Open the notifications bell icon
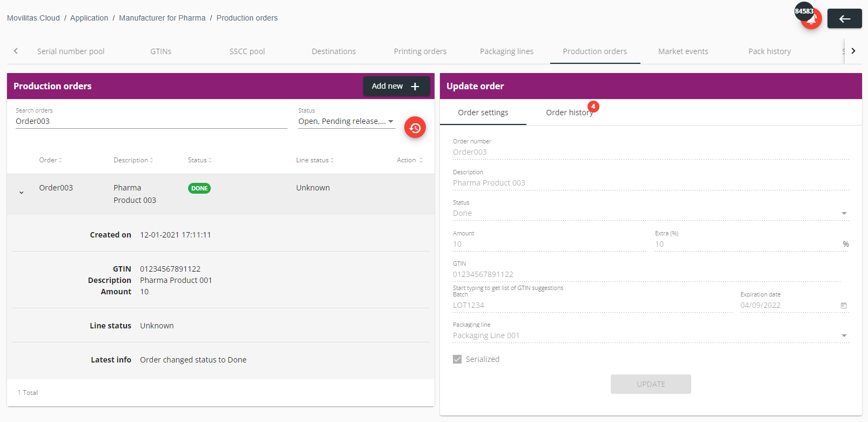Screen dimensions: 868x422 pos(812,19)
